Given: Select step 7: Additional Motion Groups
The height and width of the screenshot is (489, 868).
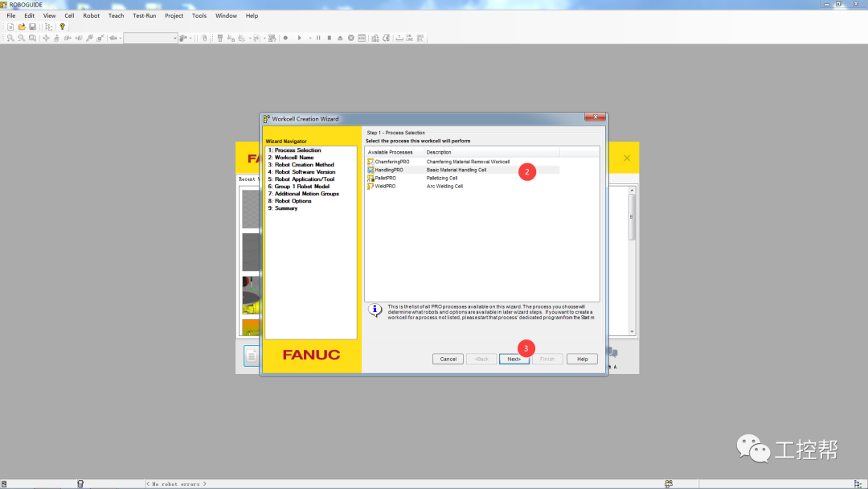Looking at the screenshot, I should [304, 193].
